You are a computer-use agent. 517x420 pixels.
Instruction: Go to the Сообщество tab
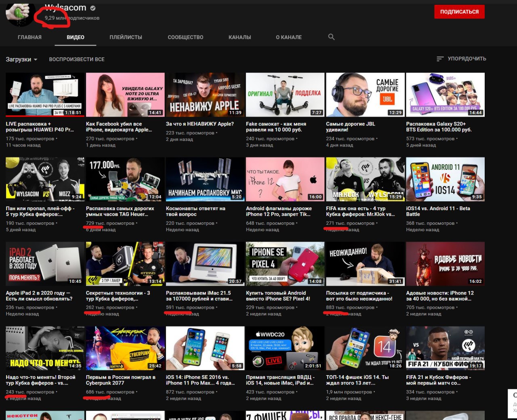185,37
